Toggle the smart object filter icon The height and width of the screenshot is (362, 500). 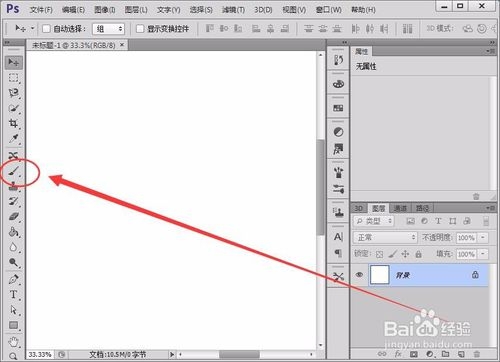[x=467, y=221]
